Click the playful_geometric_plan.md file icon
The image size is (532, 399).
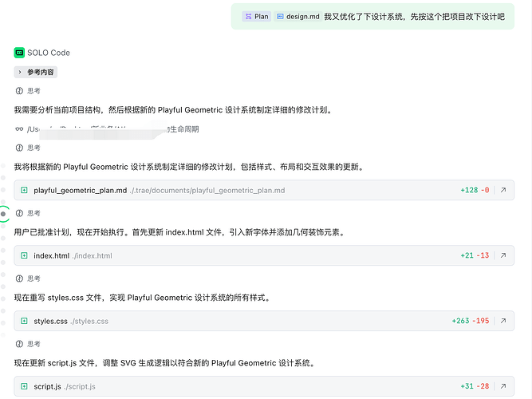coord(24,190)
